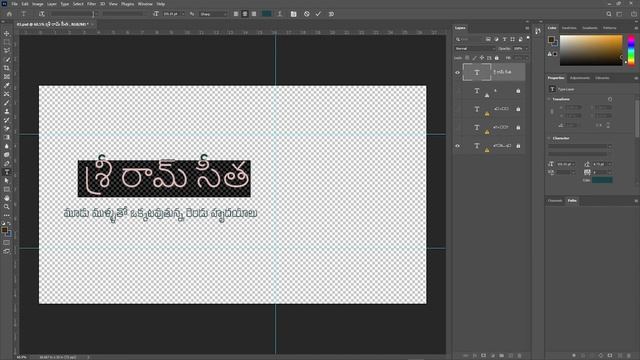Screen dimensions: 640x360
Task: Convert text to 3D
Action: coord(331,14)
